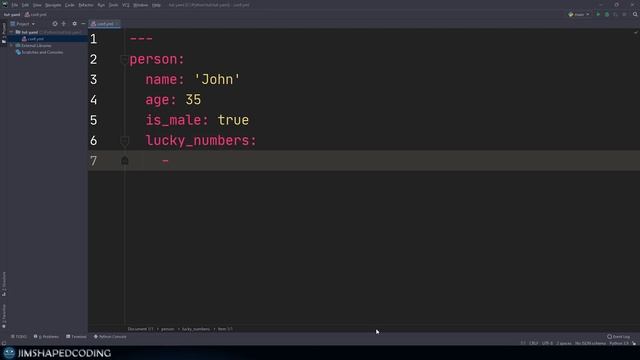Click the Document 1/1 breadcrumb
Viewport: 640px width, 360px height.
click(140, 329)
